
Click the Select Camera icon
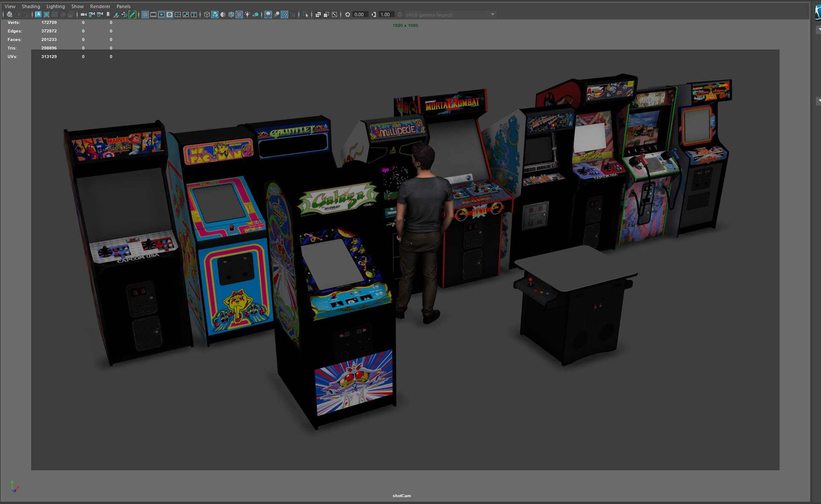pyautogui.click(x=83, y=15)
